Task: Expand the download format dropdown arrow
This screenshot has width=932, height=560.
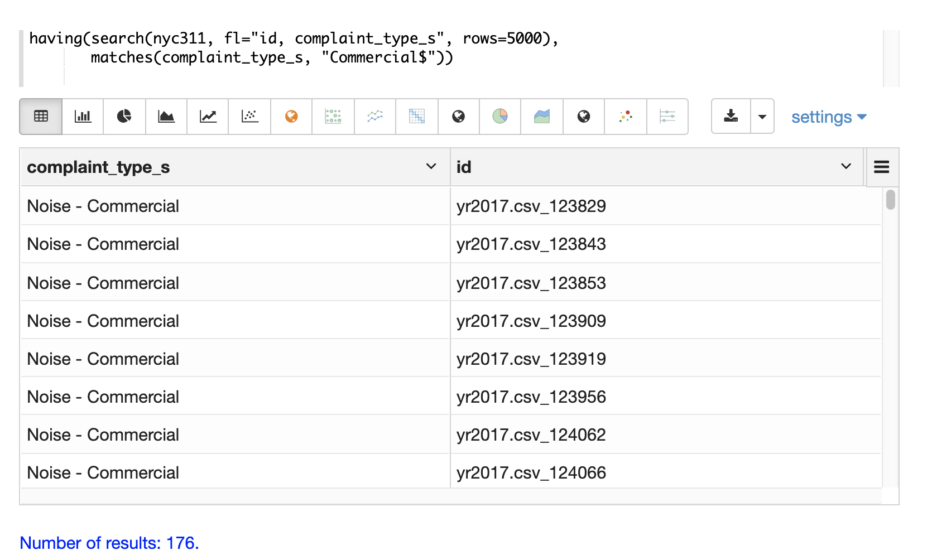Action: [762, 117]
